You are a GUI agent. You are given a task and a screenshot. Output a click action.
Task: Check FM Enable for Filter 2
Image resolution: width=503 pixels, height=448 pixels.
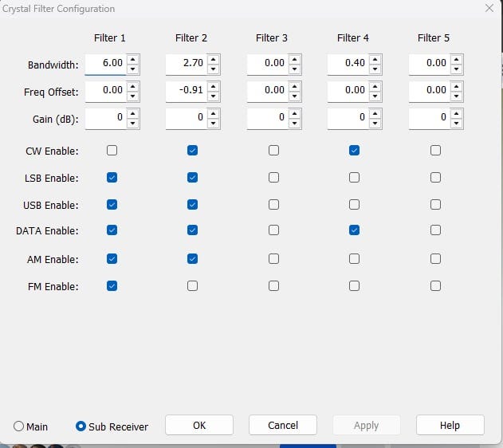(x=192, y=286)
